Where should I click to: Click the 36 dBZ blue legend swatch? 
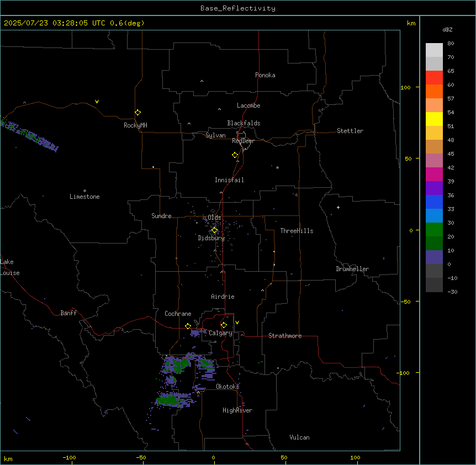434,202
